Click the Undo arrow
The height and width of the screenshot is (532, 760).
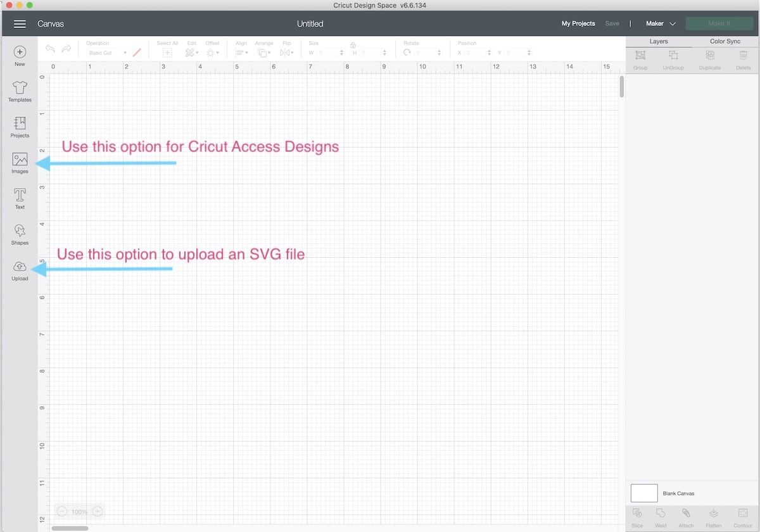click(51, 49)
